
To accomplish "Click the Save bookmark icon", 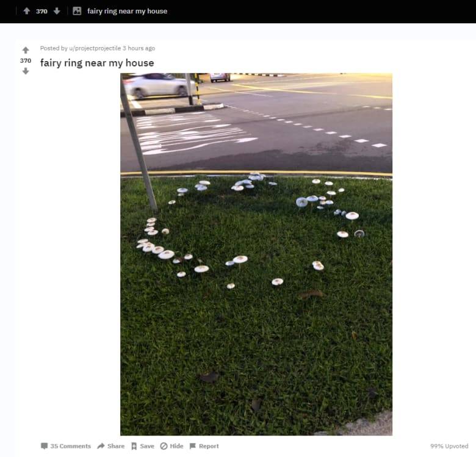I will coord(134,446).
